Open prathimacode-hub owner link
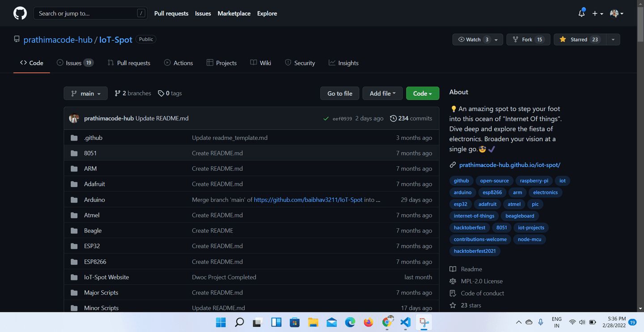644x332 pixels. point(58,39)
